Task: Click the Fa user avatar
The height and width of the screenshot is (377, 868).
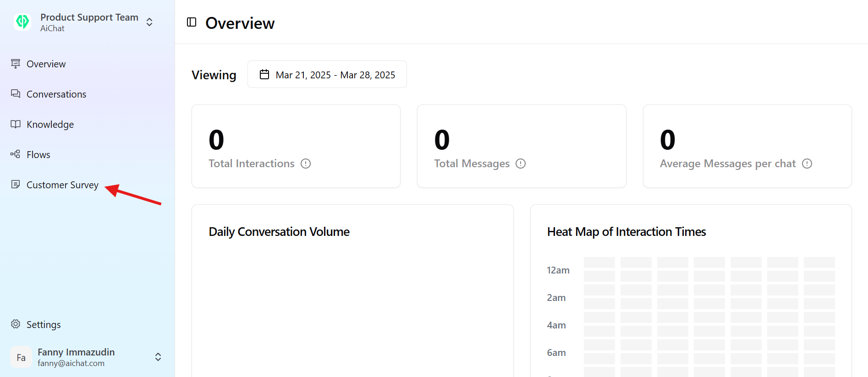Action: coord(21,357)
